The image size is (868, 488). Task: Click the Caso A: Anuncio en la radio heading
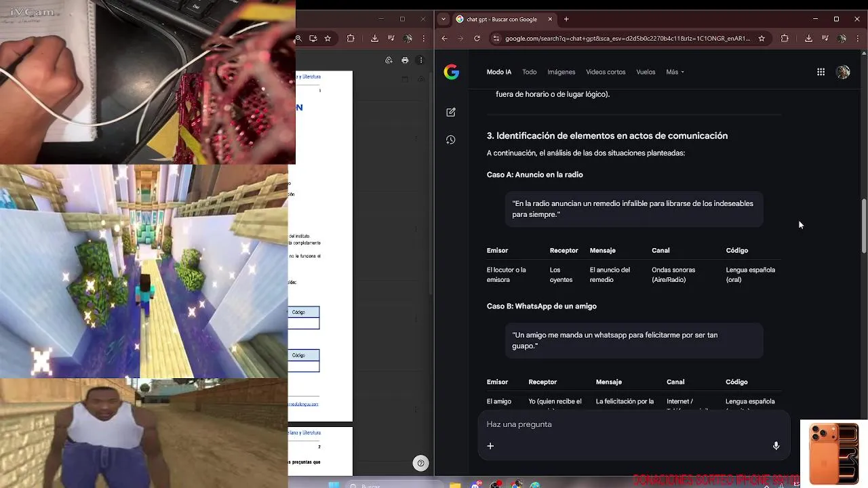point(534,175)
